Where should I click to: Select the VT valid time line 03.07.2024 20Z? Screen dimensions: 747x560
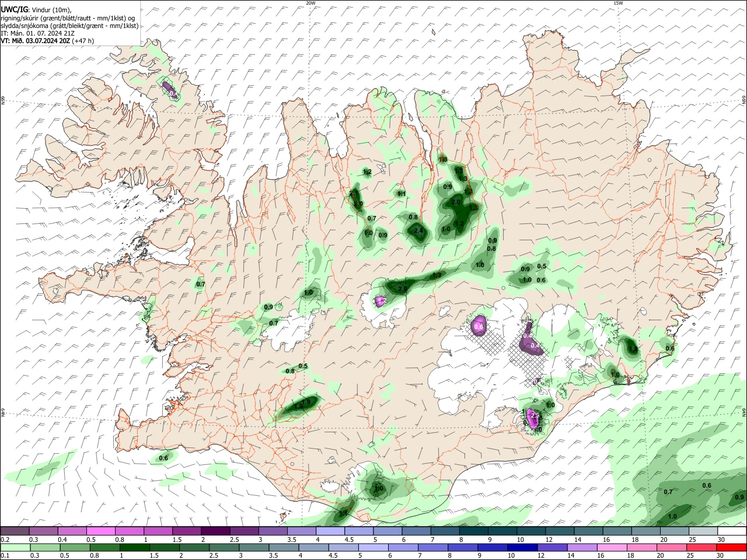47,41
